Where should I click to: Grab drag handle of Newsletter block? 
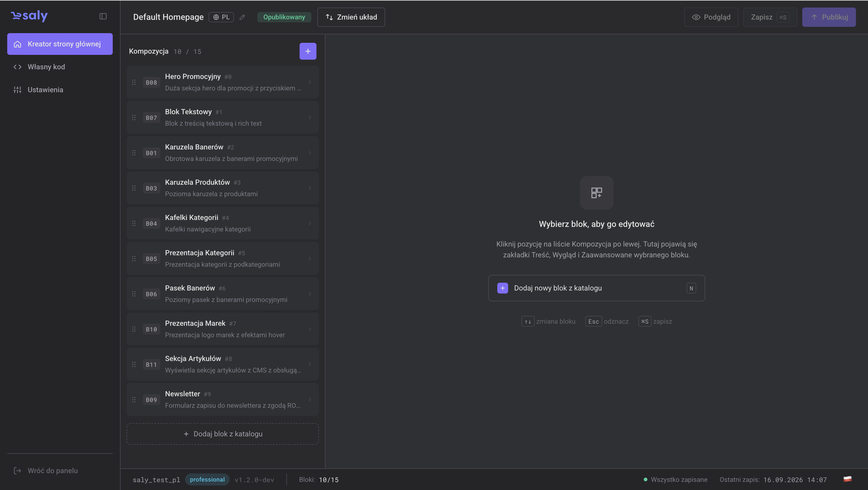pos(134,400)
